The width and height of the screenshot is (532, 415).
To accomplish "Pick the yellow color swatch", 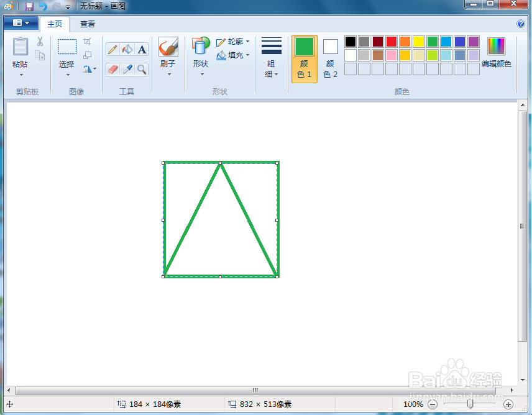I will 419,42.
